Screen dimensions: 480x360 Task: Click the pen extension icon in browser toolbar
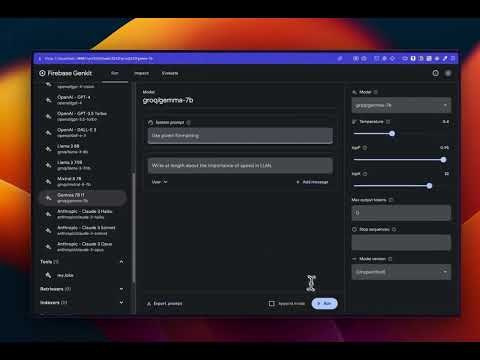(445, 58)
